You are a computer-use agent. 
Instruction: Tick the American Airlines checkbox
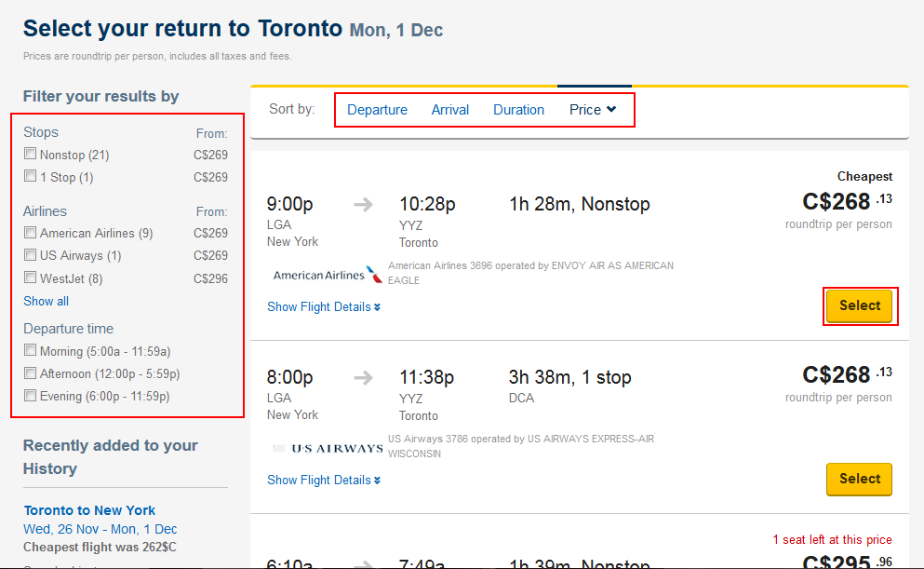31,232
